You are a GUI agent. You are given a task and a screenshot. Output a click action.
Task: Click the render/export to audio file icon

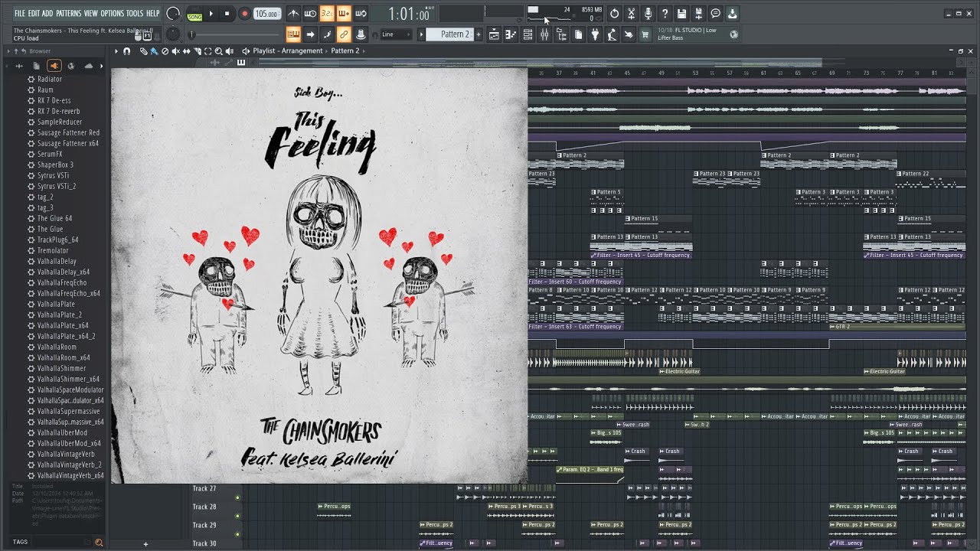(698, 14)
